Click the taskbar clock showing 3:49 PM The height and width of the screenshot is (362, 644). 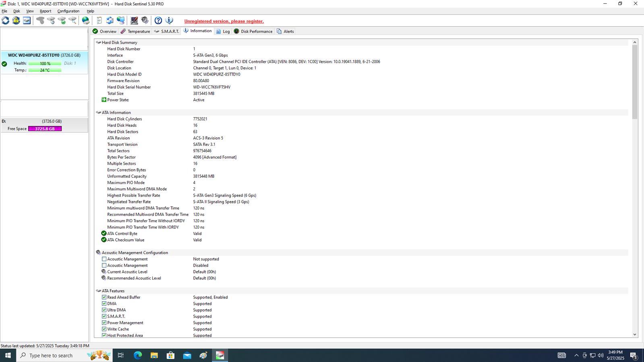(x=615, y=355)
